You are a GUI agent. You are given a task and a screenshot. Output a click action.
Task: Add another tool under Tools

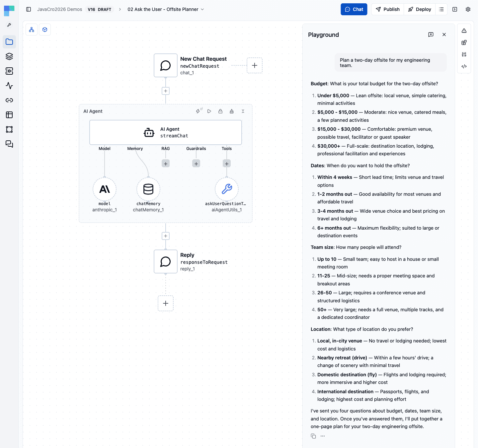point(227,164)
